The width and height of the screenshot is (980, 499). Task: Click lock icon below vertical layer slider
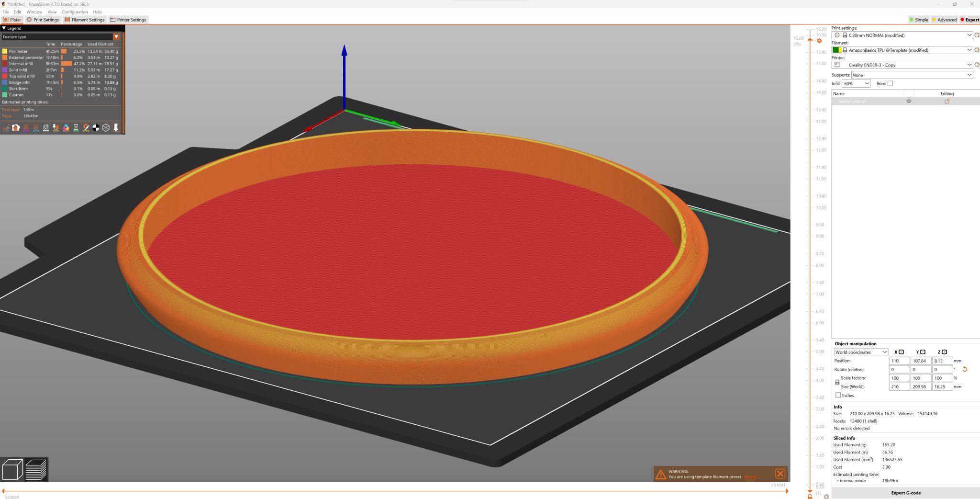point(810,497)
